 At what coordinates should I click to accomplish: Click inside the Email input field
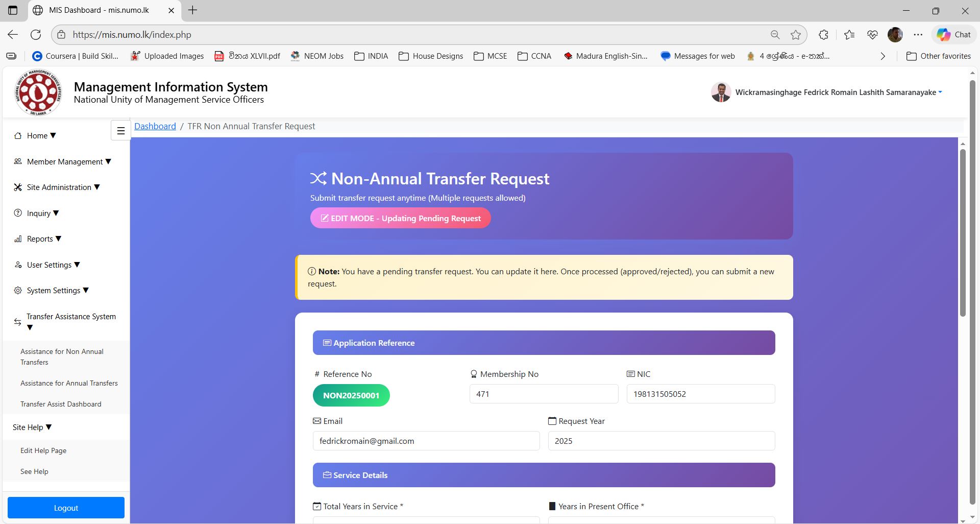426,441
